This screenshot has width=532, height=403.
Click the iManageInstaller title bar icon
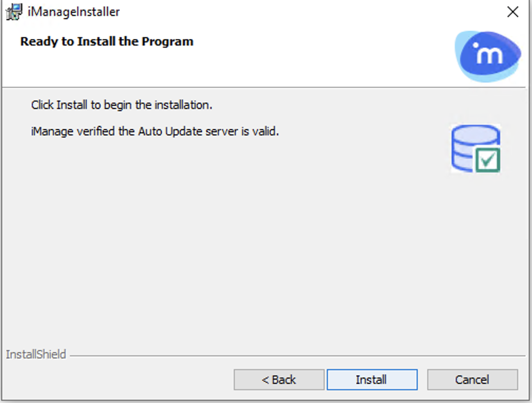(14, 12)
